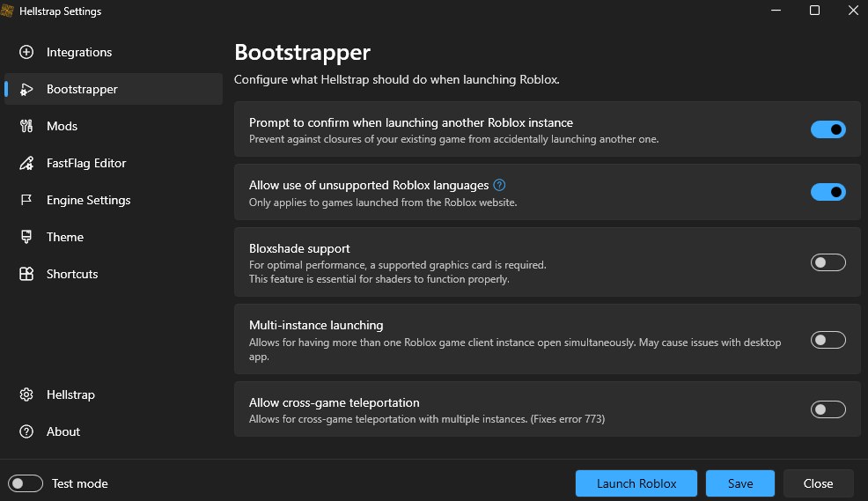Disable unsupported Roblox languages toggle
This screenshot has width=868, height=501.
tap(828, 192)
